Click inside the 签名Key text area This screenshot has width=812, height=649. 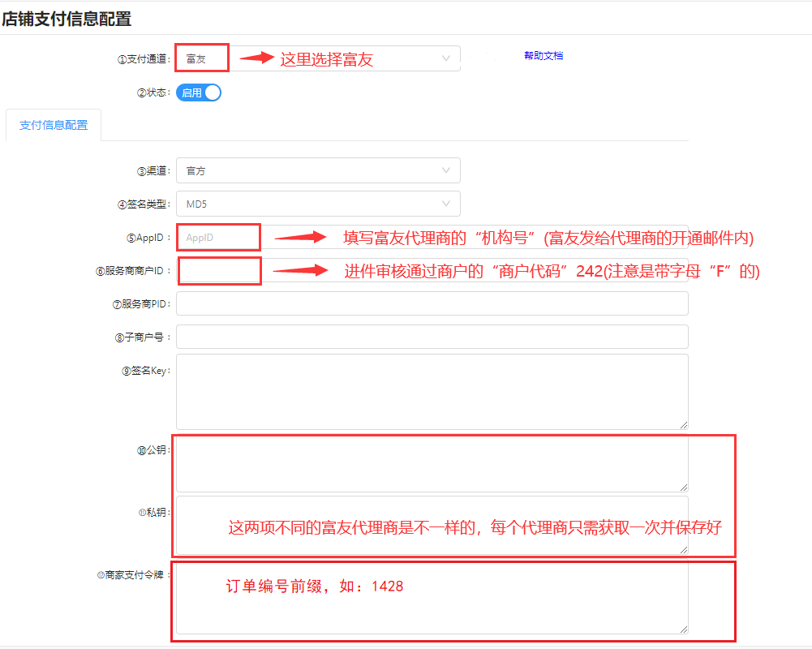point(432,392)
